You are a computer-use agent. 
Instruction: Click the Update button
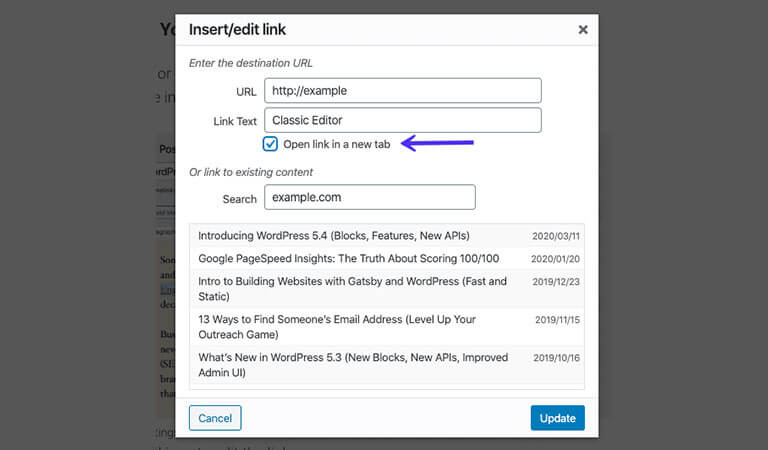coord(557,418)
